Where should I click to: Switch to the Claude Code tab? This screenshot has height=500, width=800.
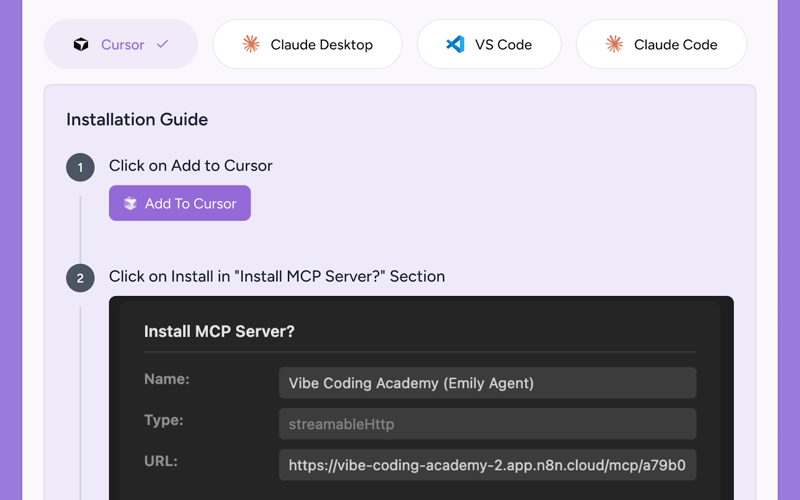pyautogui.click(x=661, y=44)
